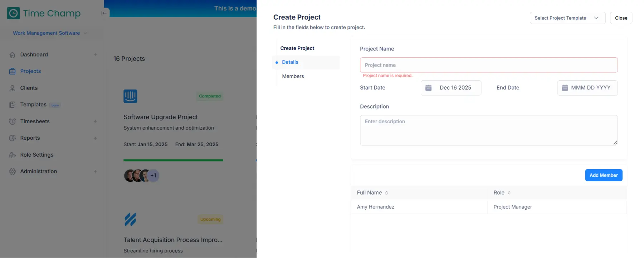
Task: Click the Amy Hernandez table cell
Action: pyautogui.click(x=419, y=207)
